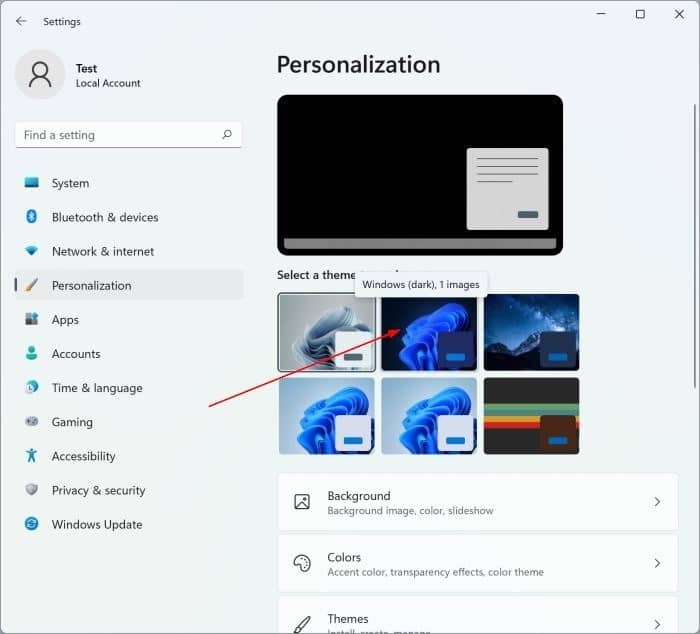Click the Accounts person icon
This screenshot has height=634, width=700.
[x=32, y=353]
